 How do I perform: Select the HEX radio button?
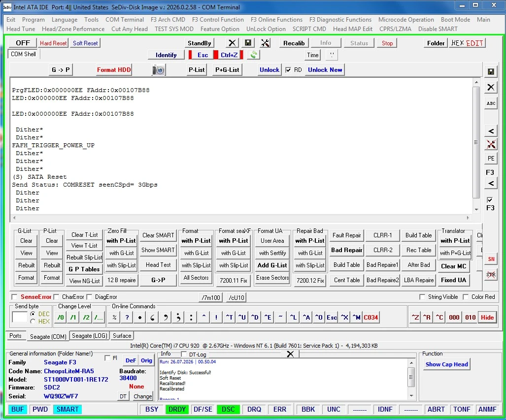click(x=33, y=322)
